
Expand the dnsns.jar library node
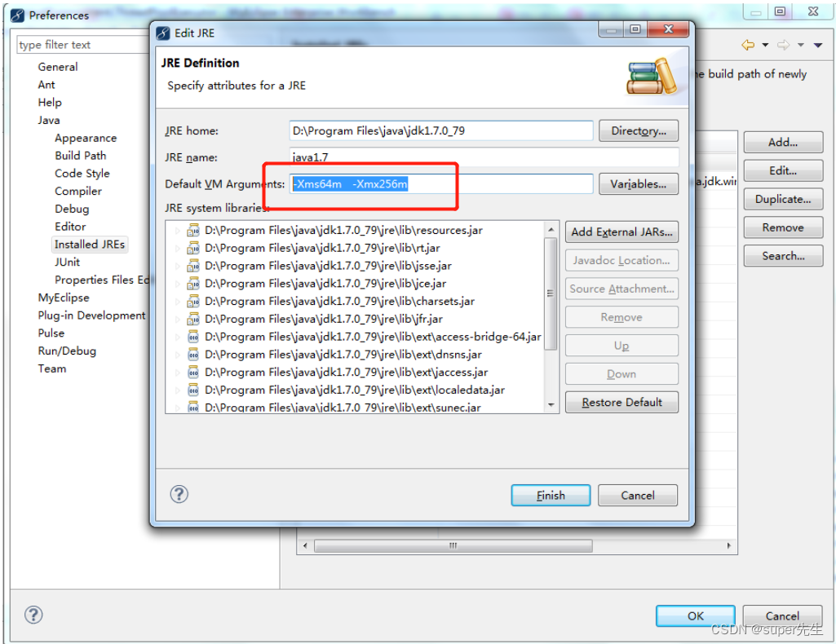178,355
